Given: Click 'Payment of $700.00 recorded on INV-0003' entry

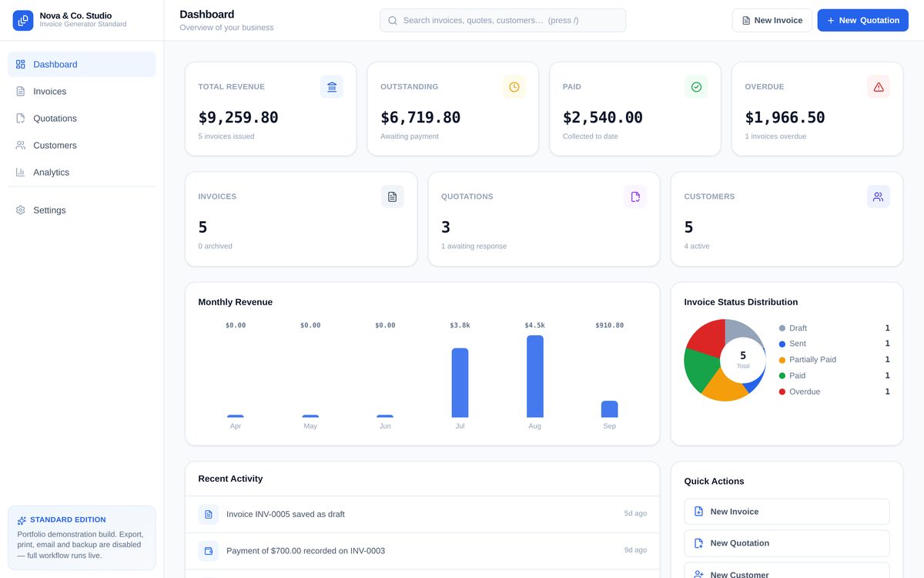Looking at the screenshot, I should click(x=306, y=551).
